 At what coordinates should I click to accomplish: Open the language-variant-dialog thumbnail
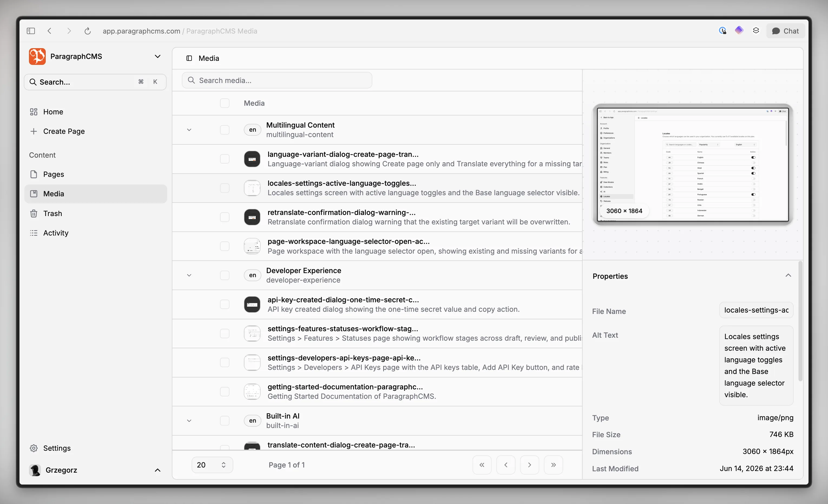click(x=252, y=159)
